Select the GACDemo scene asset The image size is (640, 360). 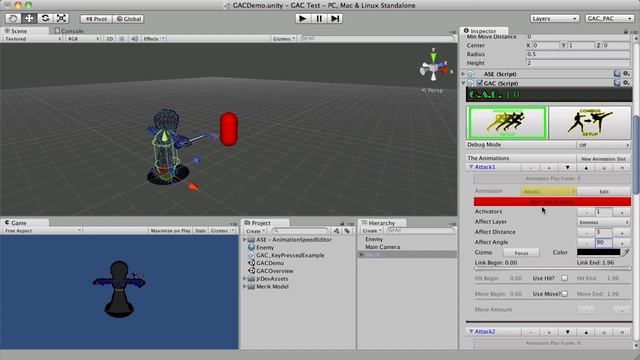coord(270,263)
